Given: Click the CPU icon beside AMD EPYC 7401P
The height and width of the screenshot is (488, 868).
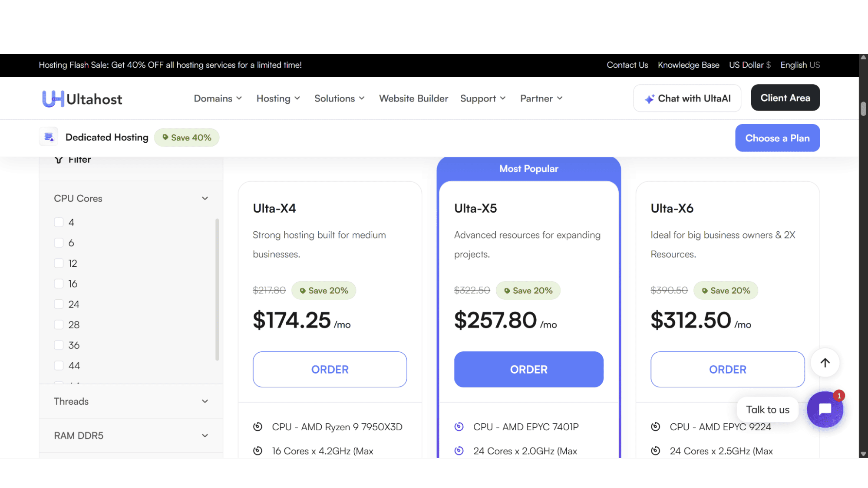Looking at the screenshot, I should click(459, 427).
